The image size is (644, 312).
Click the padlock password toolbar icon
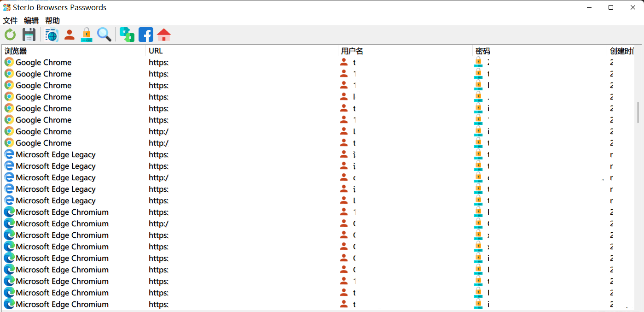pyautogui.click(x=87, y=35)
